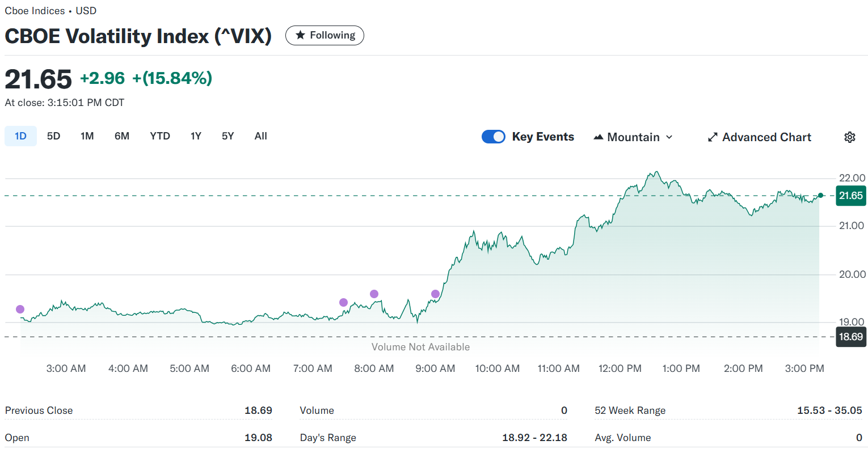Screen dimensions: 868x449
Task: Click the Cboe Indices USD label
Action: 51,11
